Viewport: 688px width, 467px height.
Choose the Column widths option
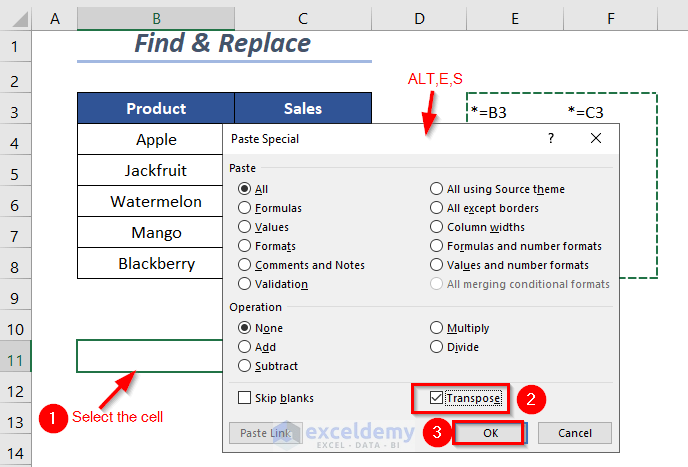tap(437, 227)
